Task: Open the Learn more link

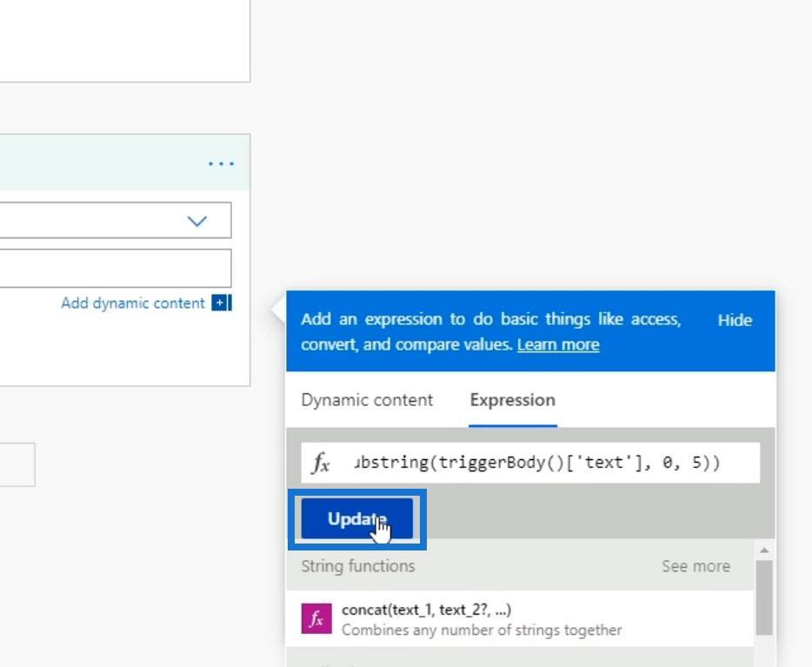Action: [x=558, y=345]
